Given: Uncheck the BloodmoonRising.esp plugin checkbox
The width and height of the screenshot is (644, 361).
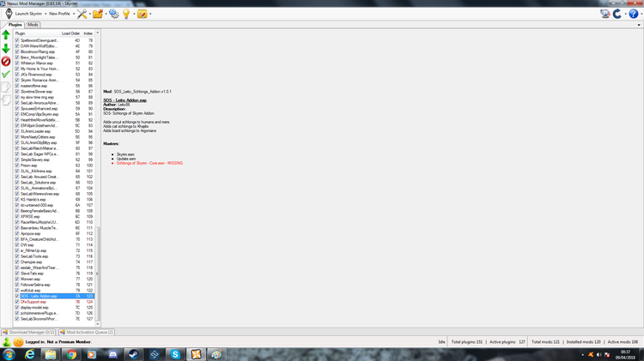Looking at the screenshot, I should (x=17, y=51).
